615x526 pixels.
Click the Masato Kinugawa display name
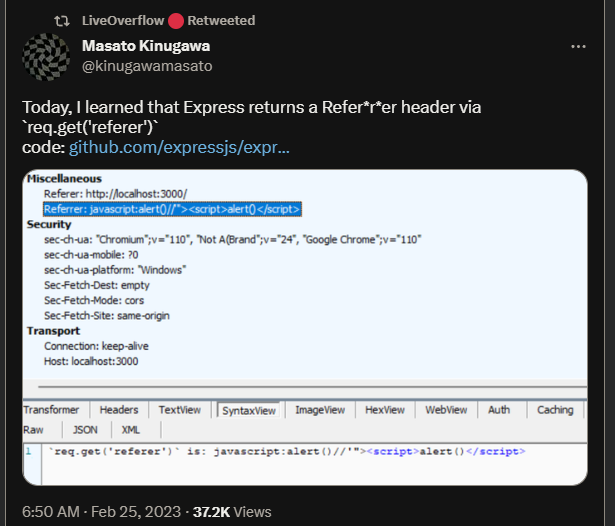click(146, 46)
